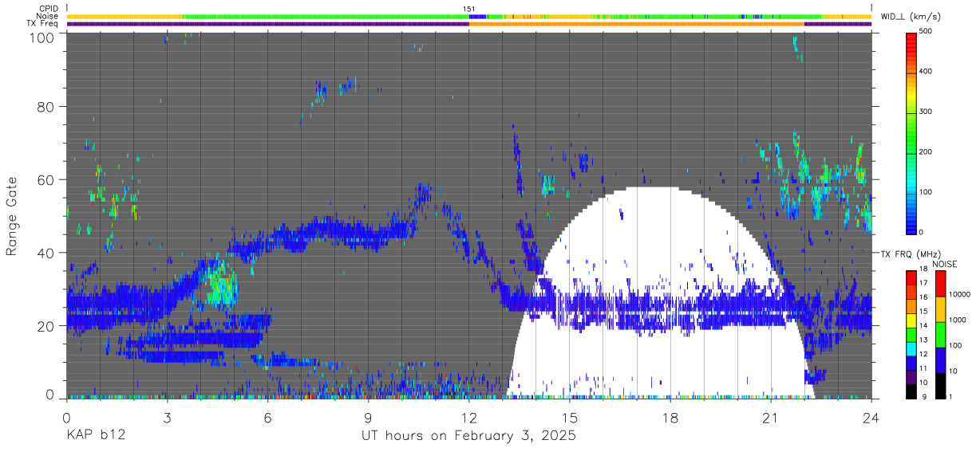This screenshot has height=452, width=980.
Task: Click the 10000 value on NOISE scale
Action: tap(959, 294)
